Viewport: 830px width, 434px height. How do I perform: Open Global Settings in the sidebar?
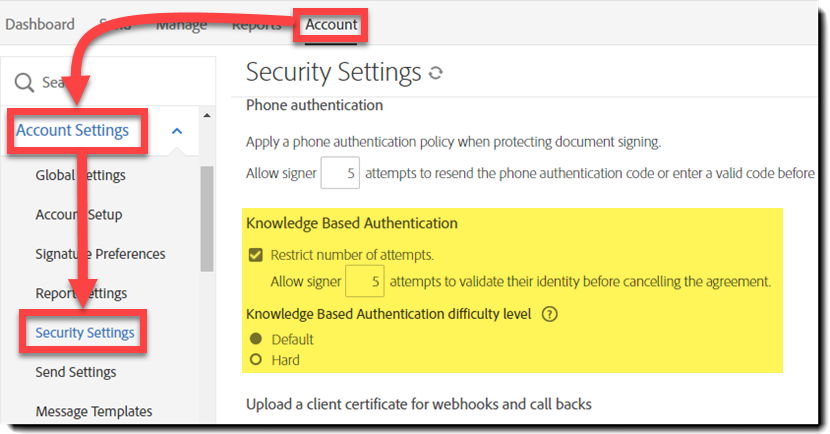point(80,176)
